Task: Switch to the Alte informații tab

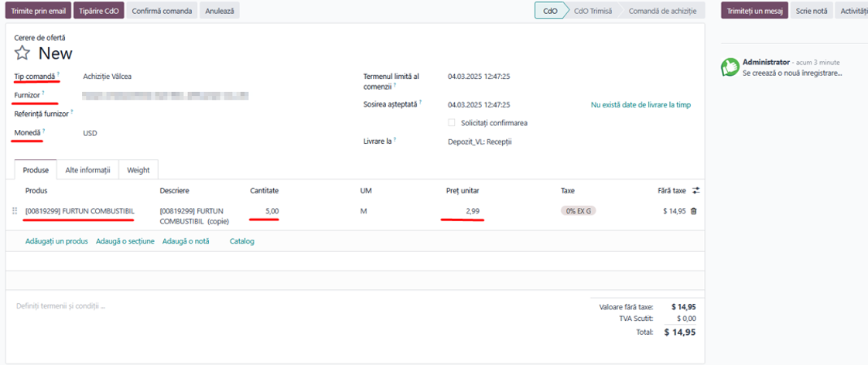Action: 87,170
